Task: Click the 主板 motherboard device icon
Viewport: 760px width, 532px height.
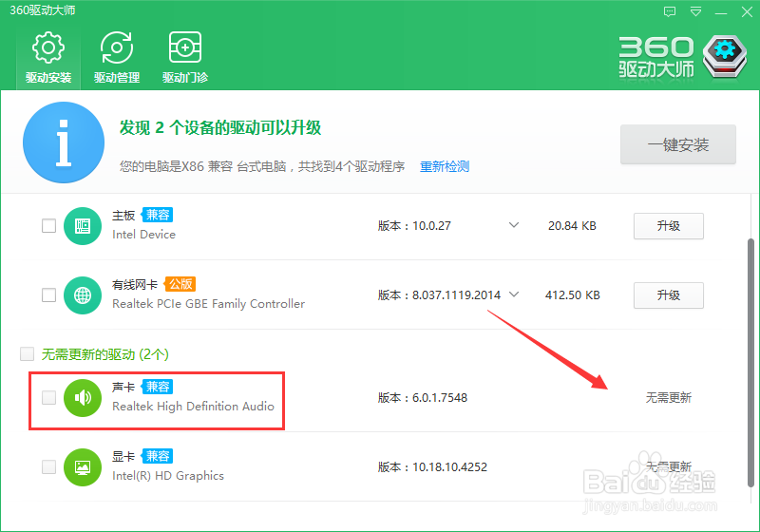Action: pyautogui.click(x=83, y=226)
